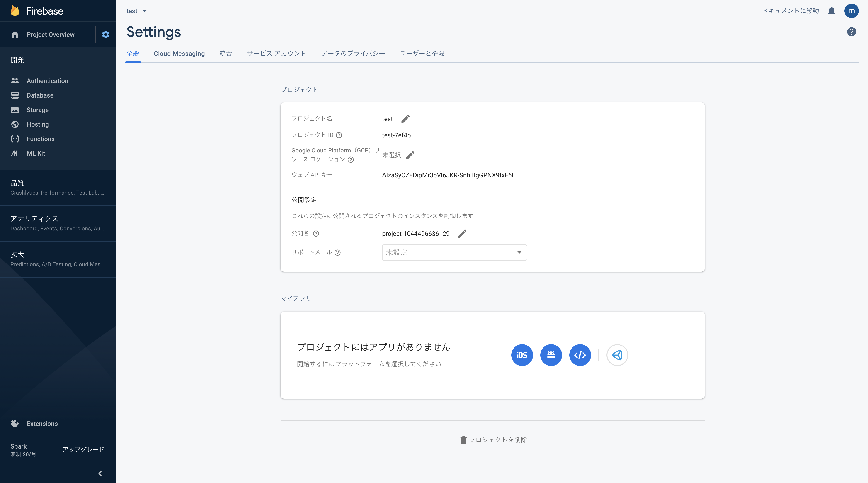Expand the 拡大 section

pyautogui.click(x=58, y=259)
